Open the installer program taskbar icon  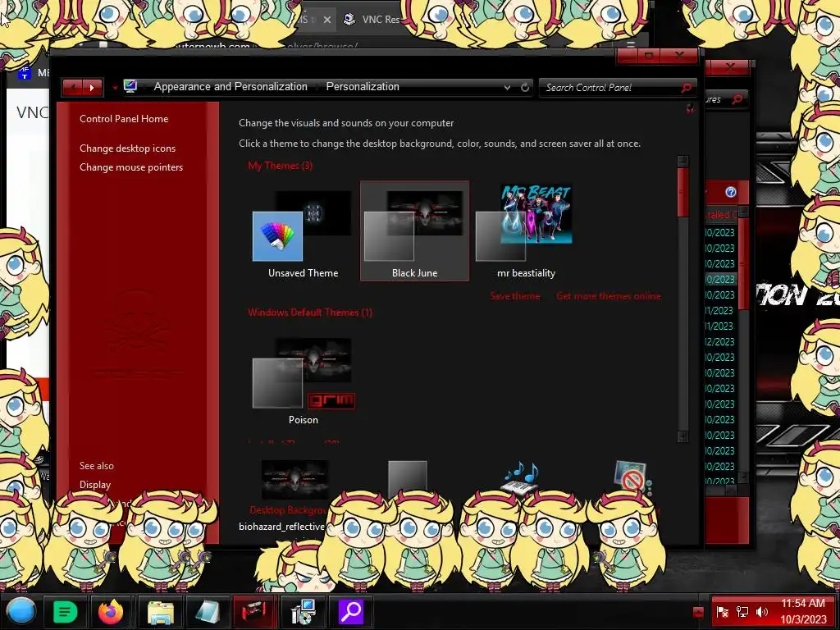point(304,611)
